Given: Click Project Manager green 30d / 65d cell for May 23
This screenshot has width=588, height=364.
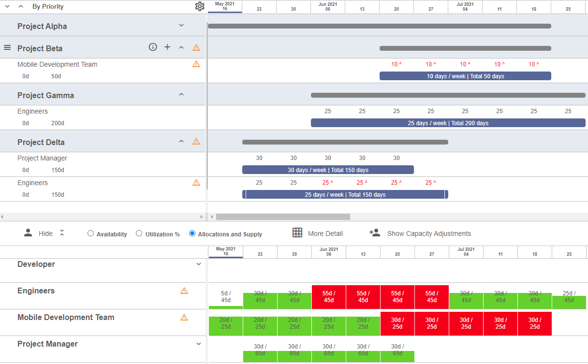Looking at the screenshot, I should pyautogui.click(x=260, y=350).
